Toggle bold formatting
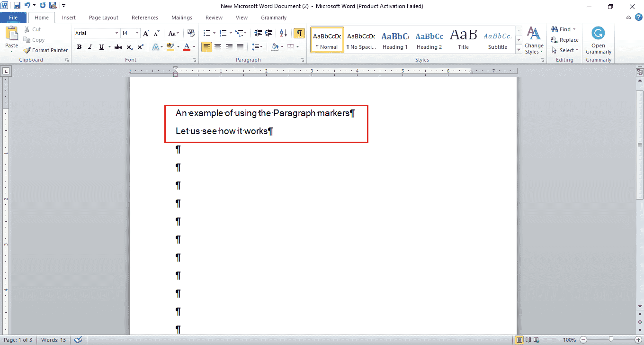Viewport: 644px width, 345px height. [79, 47]
